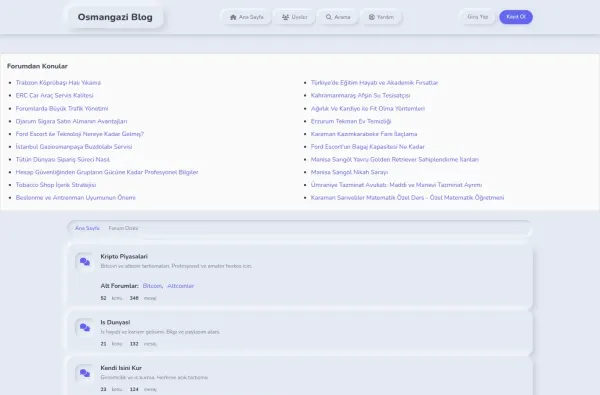Open topic Hesap Güvenliğinden Grupların Gücüne

pos(107,172)
